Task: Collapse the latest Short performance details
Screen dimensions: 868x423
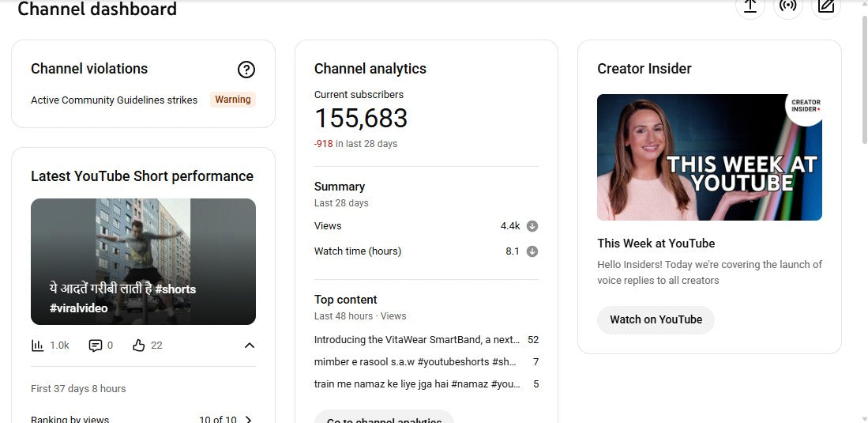Action: (250, 346)
